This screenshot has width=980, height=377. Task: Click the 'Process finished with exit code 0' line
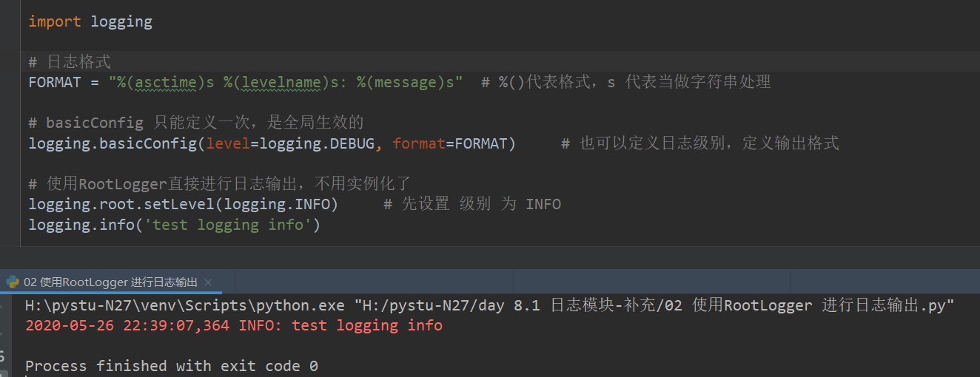click(171, 366)
